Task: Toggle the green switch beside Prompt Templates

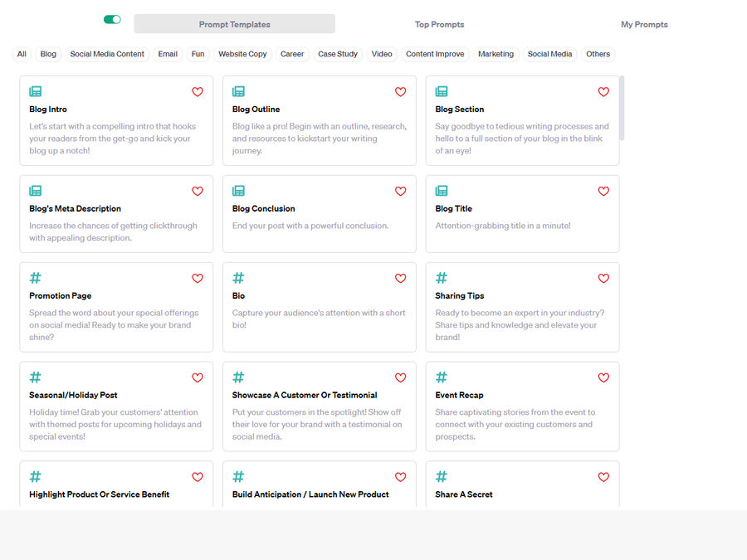Action: click(x=112, y=19)
